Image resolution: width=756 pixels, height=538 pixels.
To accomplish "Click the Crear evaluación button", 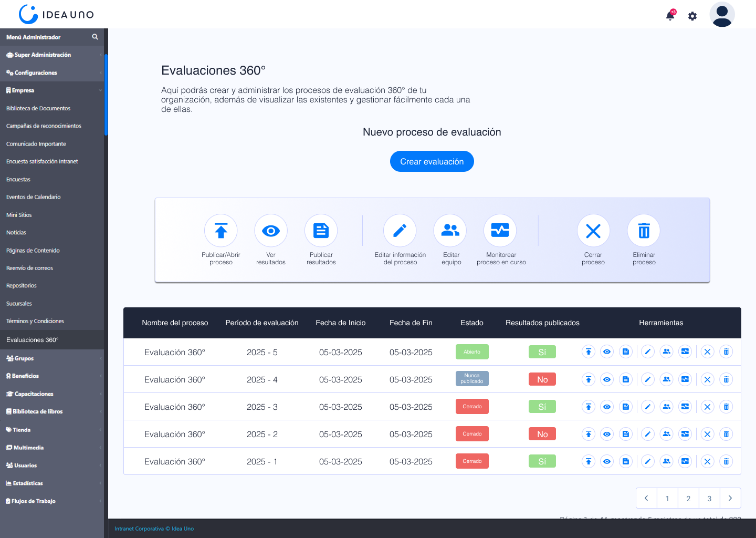I will coord(432,161).
